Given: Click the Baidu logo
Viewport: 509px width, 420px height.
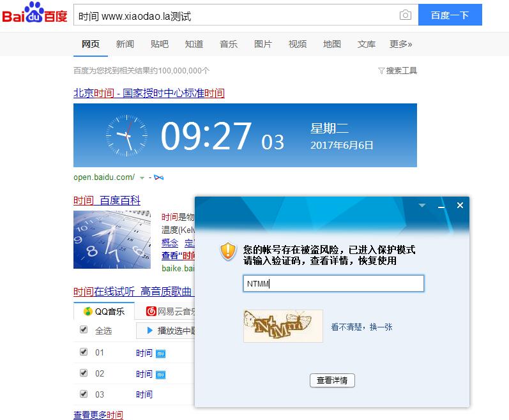Looking at the screenshot, I should point(34,14).
